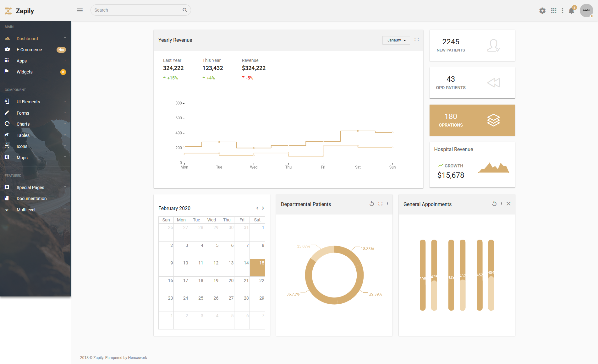
Task: Expand Yearly Revenue card to fullscreen
Action: pos(417,40)
